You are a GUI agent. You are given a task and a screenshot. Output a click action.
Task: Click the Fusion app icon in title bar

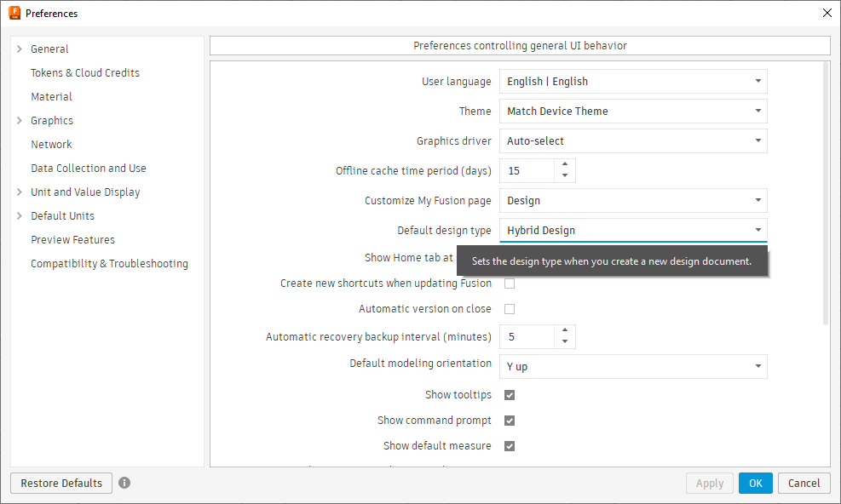point(14,13)
